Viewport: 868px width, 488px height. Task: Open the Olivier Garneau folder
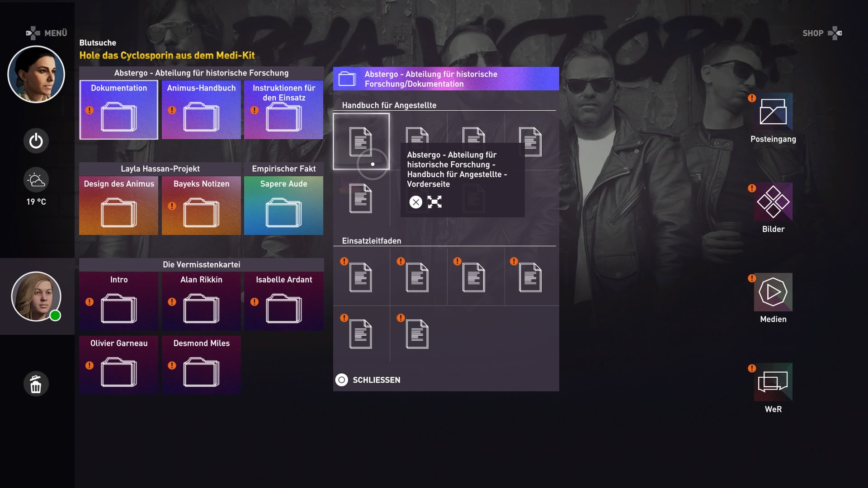(119, 365)
